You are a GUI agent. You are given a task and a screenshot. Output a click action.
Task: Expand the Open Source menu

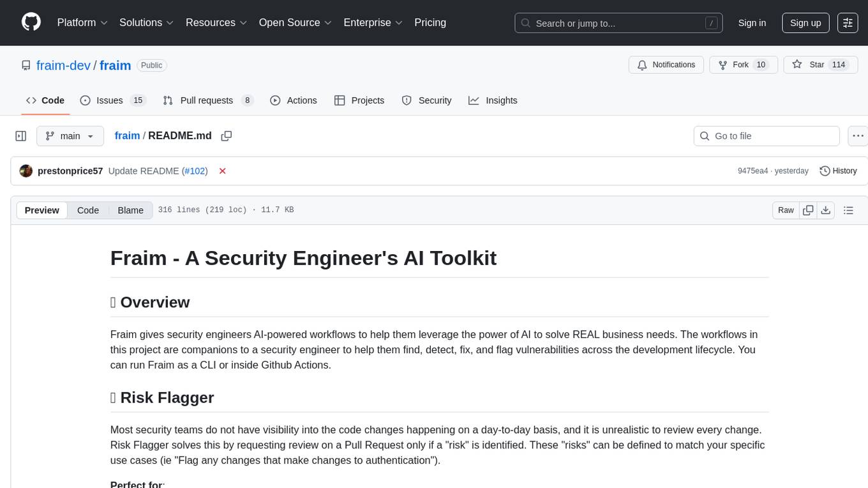pos(296,22)
